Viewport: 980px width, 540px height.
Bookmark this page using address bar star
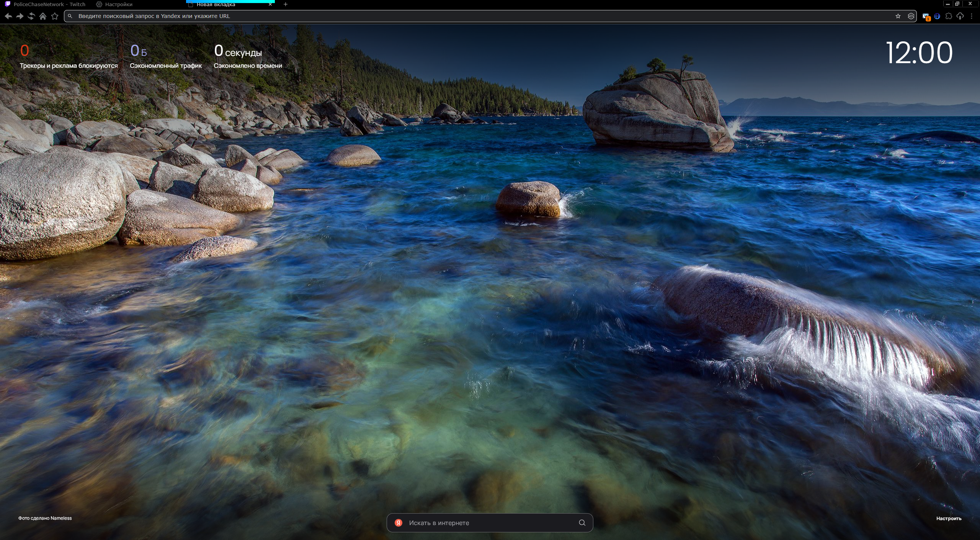pos(898,16)
